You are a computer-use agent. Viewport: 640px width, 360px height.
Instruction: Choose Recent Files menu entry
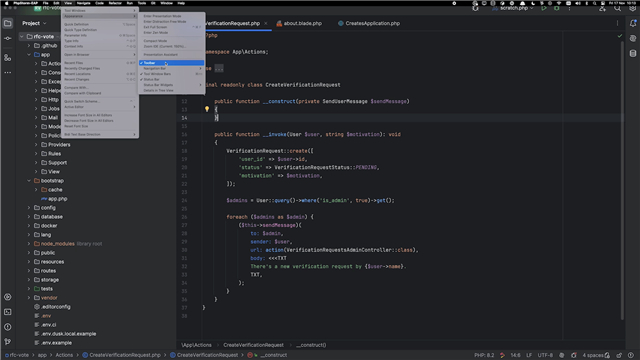pos(100,63)
